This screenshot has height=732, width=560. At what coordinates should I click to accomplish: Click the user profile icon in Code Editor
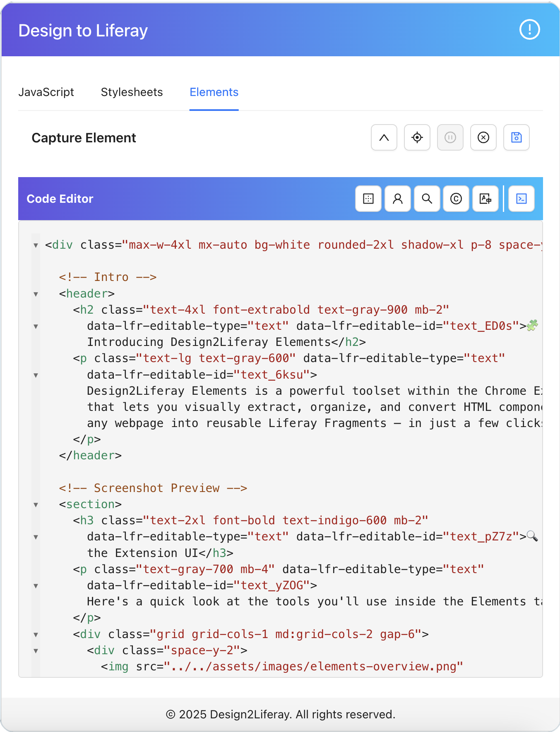coord(398,199)
